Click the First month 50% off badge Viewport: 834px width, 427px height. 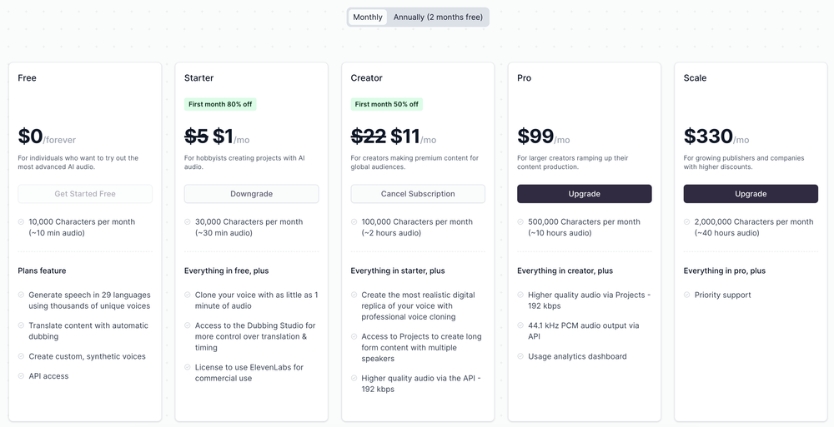click(x=387, y=104)
